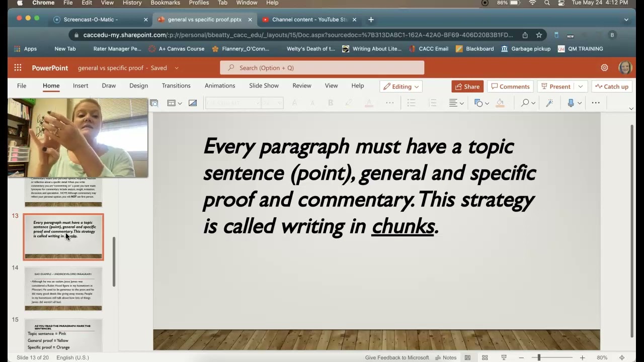The height and width of the screenshot is (362, 644).
Task: Click Fit to window icon
Action: 622,357
